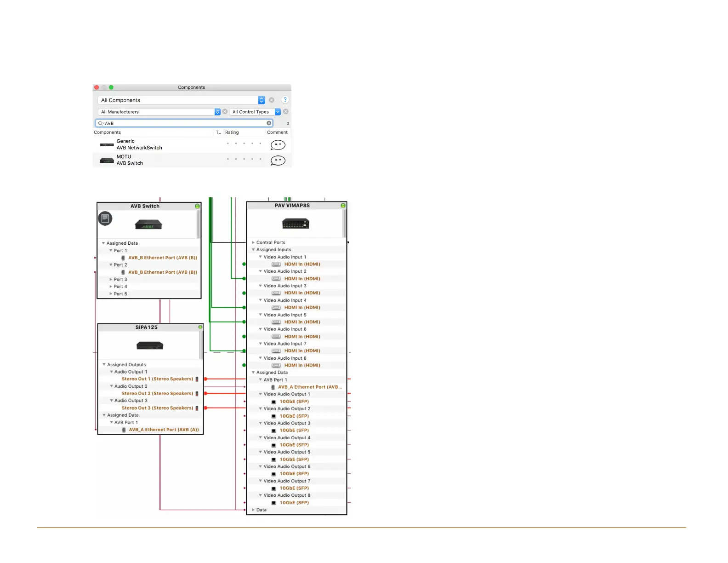Click HDMI icon under Video Audio Input 4

pos(276,308)
